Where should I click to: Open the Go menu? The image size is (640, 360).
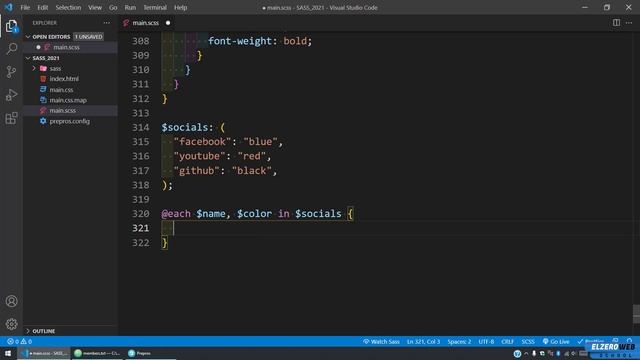[113, 7]
